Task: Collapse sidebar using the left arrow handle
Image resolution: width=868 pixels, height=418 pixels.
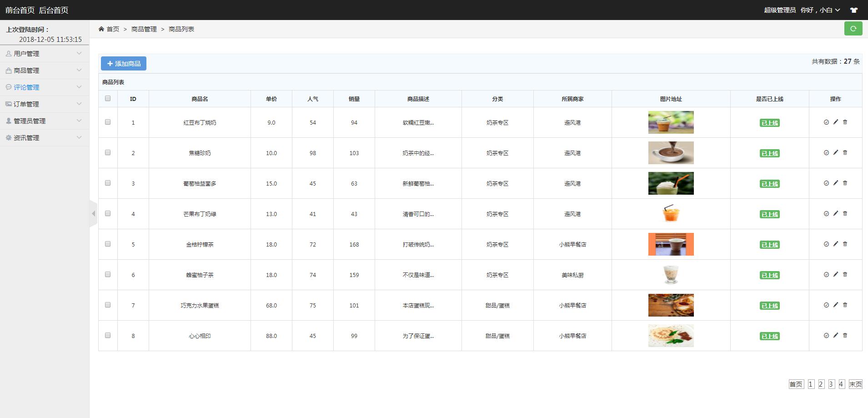Action: pyautogui.click(x=94, y=213)
